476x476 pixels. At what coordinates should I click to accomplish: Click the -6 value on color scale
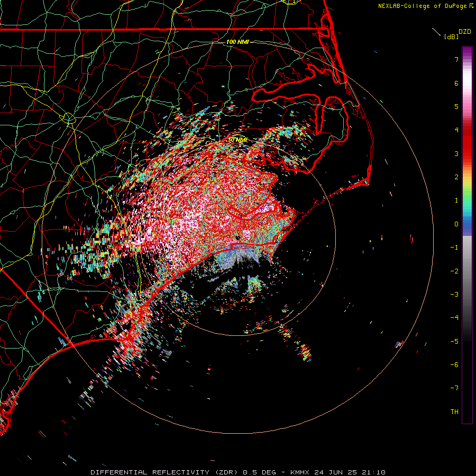(454, 365)
